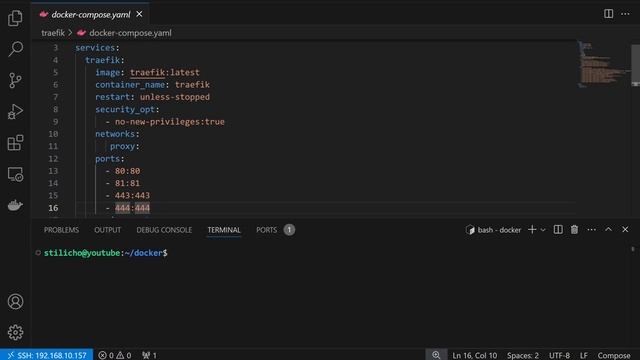
Task: Click Ln 16, Col 10 status entry
Action: click(474, 356)
